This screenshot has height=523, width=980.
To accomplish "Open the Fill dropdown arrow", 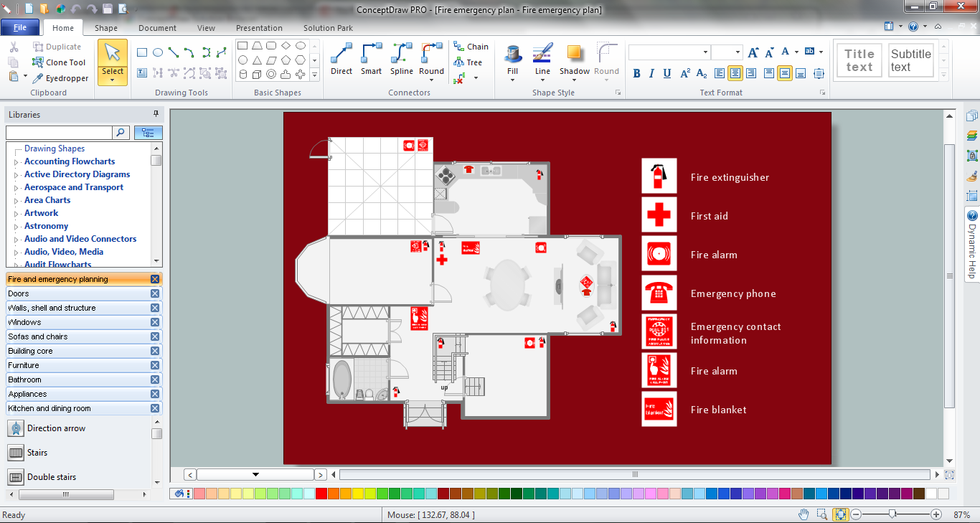I will pos(512,80).
